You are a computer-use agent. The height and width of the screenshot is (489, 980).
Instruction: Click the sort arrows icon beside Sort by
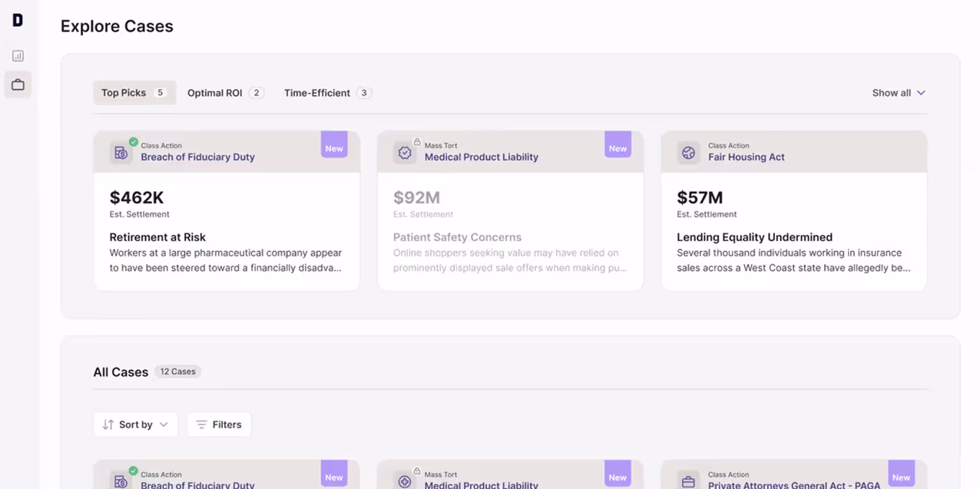109,424
